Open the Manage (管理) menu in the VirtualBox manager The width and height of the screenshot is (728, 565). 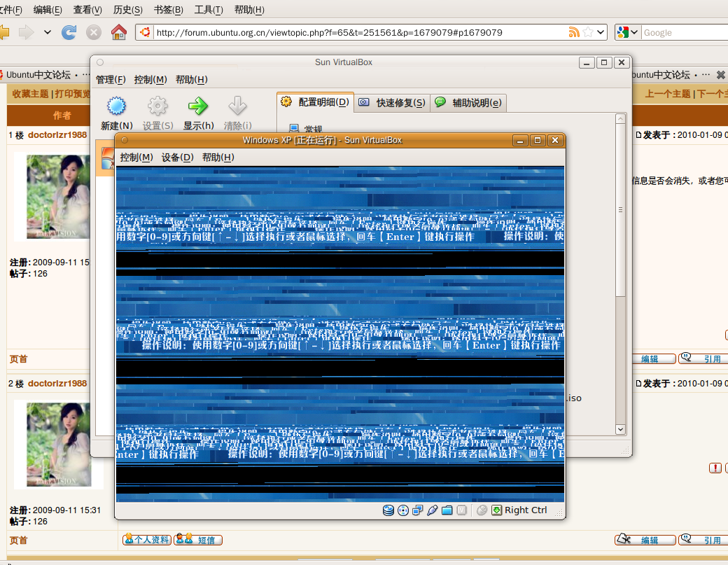click(x=111, y=80)
